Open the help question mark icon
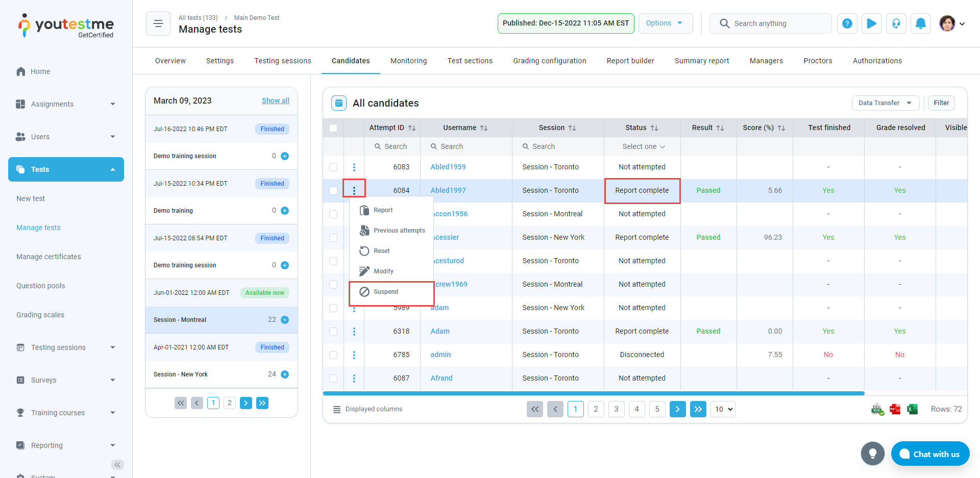 coord(847,23)
